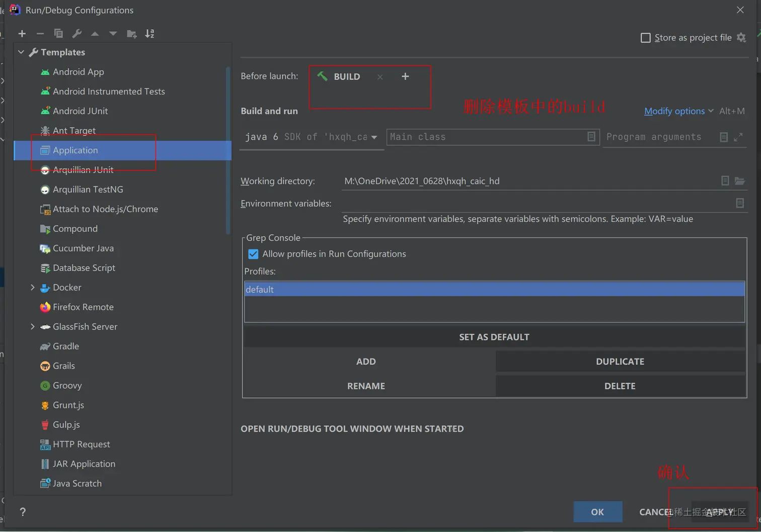The width and height of the screenshot is (761, 532).
Task: Browse for Working directory folder
Action: [739, 181]
